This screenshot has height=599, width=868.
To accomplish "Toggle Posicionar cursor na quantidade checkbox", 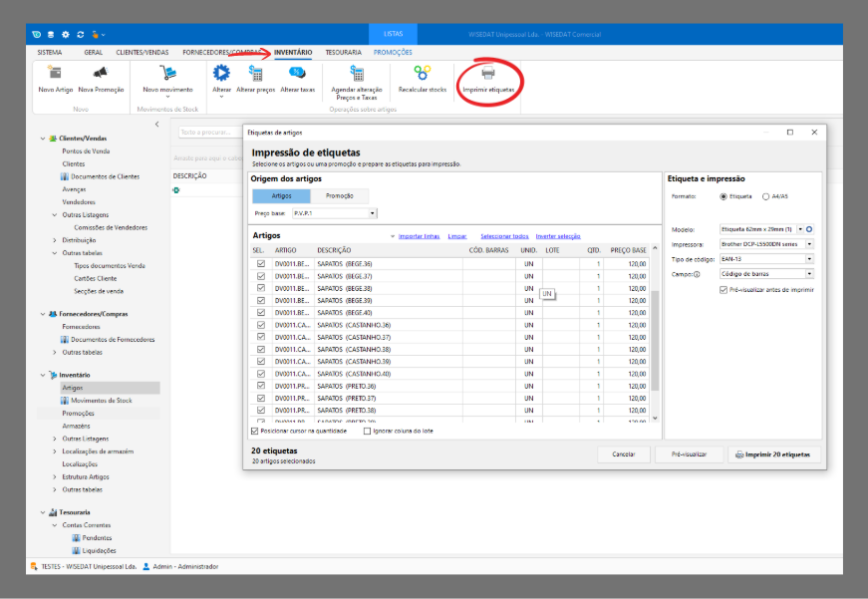I will [x=255, y=431].
